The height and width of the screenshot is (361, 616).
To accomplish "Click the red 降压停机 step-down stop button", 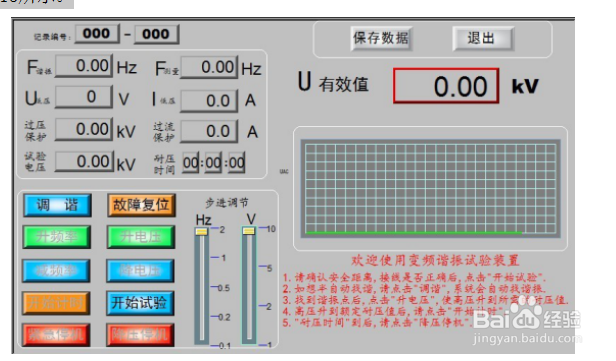I will tap(140, 335).
